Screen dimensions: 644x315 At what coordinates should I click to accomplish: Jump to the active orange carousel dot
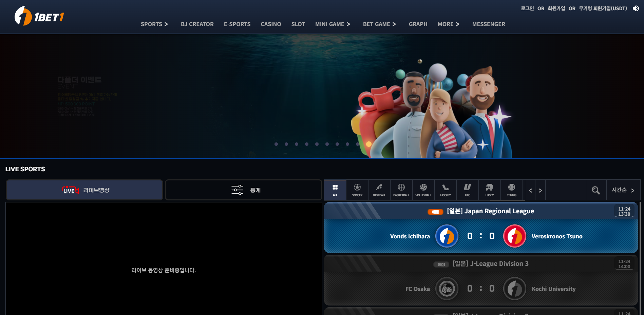pyautogui.click(x=369, y=144)
